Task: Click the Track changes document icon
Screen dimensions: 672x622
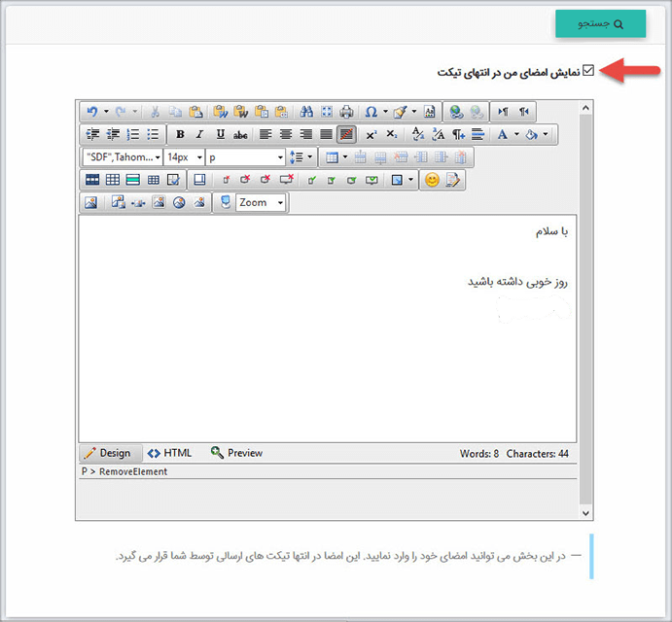Action: [x=452, y=180]
